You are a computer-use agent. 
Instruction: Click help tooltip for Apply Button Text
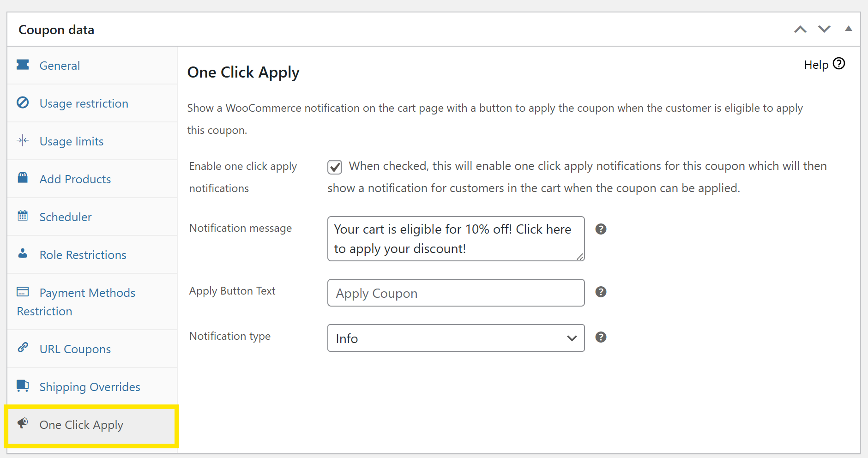[x=601, y=292]
